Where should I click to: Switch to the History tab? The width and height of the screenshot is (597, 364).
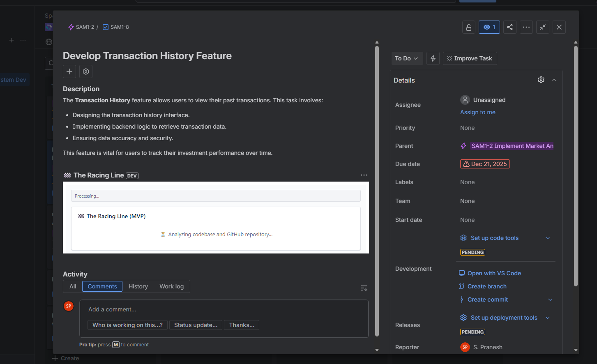[x=138, y=286]
